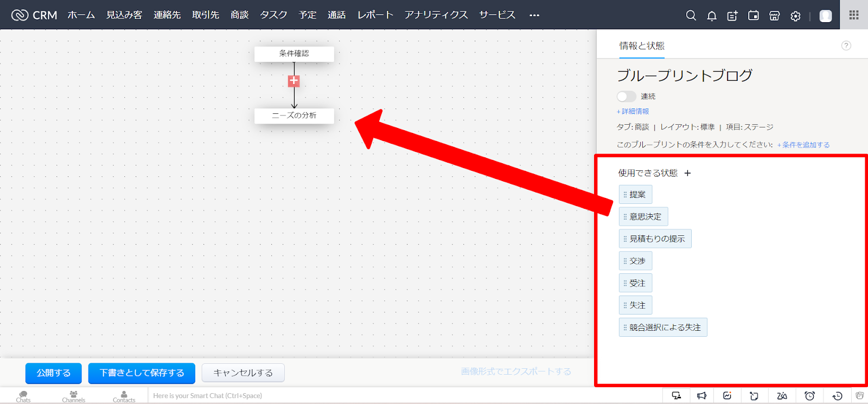Click the plus icon beside 使用できる状態
The image size is (868, 404).
687,173
